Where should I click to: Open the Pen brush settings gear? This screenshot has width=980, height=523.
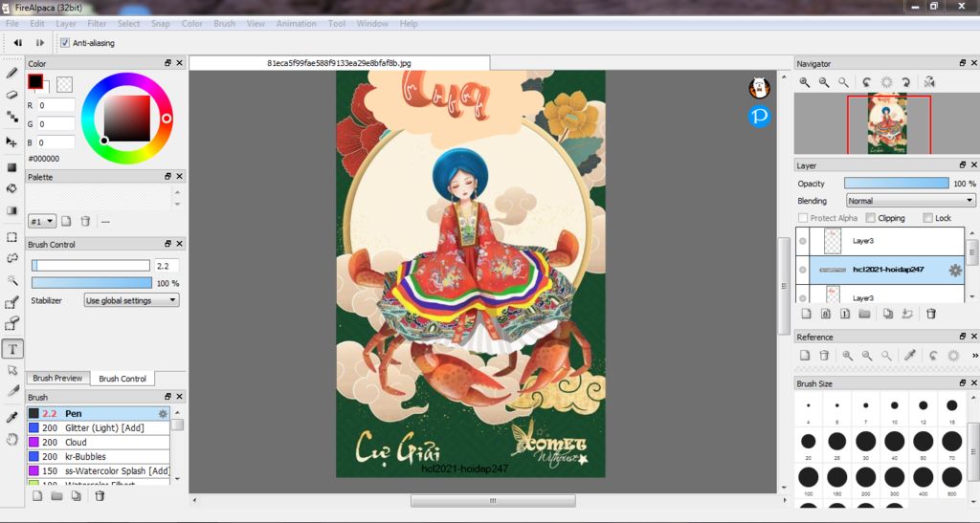click(x=163, y=414)
